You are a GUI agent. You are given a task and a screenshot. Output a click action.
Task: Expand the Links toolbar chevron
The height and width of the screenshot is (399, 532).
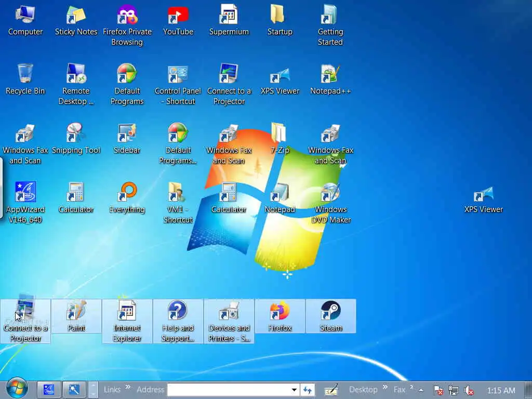pyautogui.click(x=128, y=387)
